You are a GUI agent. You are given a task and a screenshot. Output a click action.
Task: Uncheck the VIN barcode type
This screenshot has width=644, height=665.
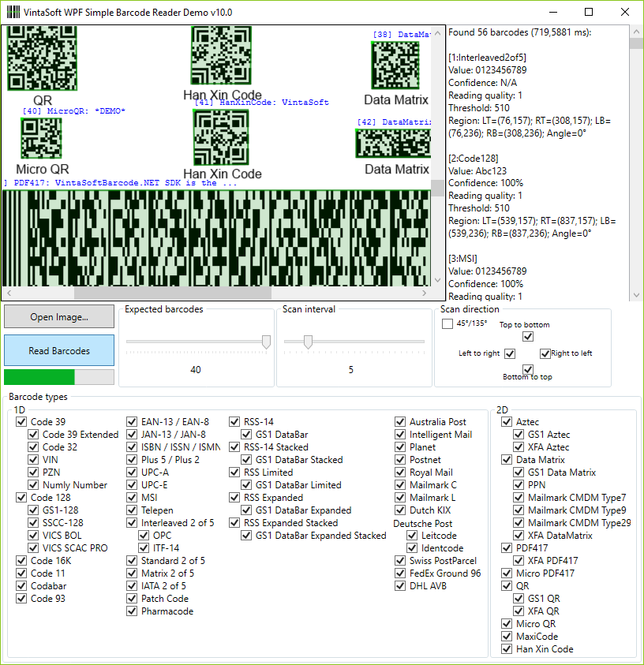(x=33, y=459)
